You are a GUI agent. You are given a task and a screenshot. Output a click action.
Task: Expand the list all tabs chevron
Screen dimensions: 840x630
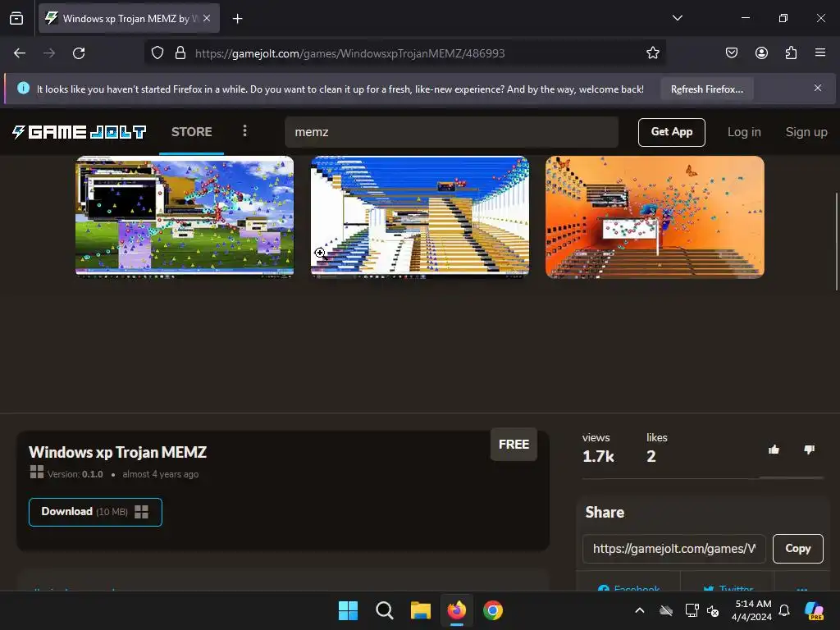click(x=677, y=18)
